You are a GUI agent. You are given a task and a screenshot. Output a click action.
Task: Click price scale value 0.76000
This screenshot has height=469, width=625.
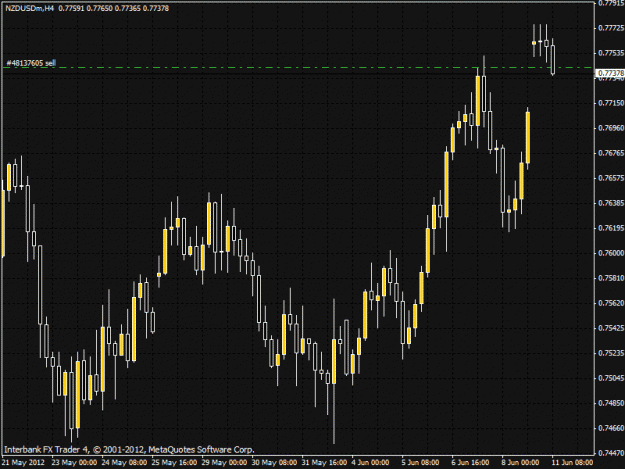[x=611, y=253]
